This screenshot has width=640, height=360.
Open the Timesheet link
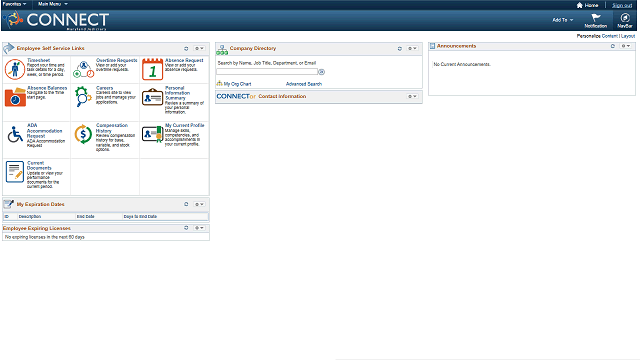[x=38, y=60]
